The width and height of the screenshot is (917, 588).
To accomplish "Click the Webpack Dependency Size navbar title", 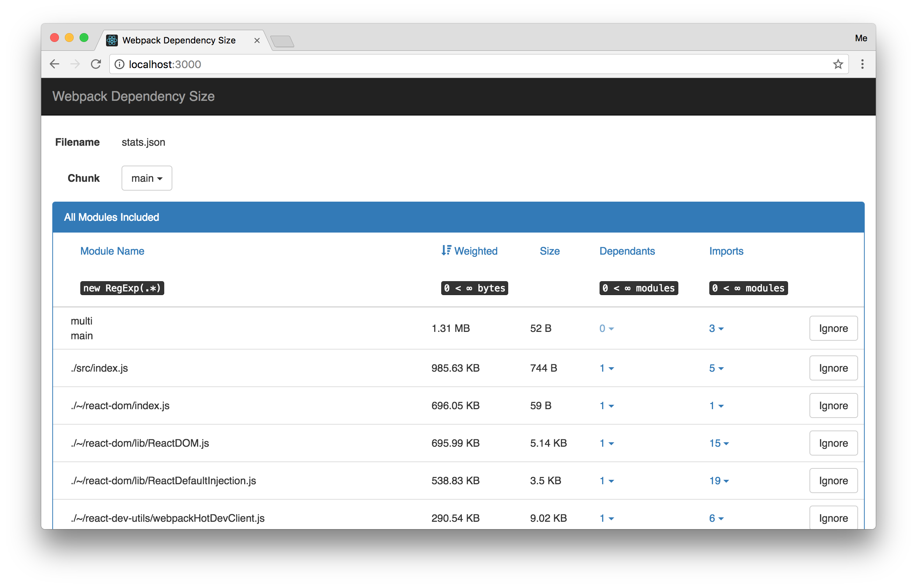I will pos(133,96).
